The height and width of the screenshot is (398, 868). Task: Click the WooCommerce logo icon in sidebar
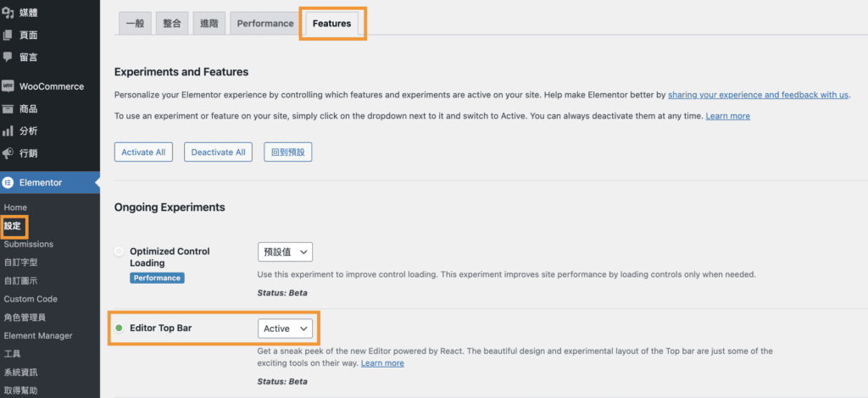pyautogui.click(x=8, y=86)
